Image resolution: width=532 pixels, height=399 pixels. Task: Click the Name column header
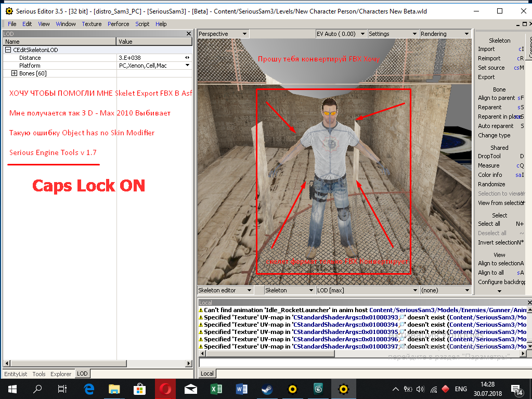click(60, 42)
